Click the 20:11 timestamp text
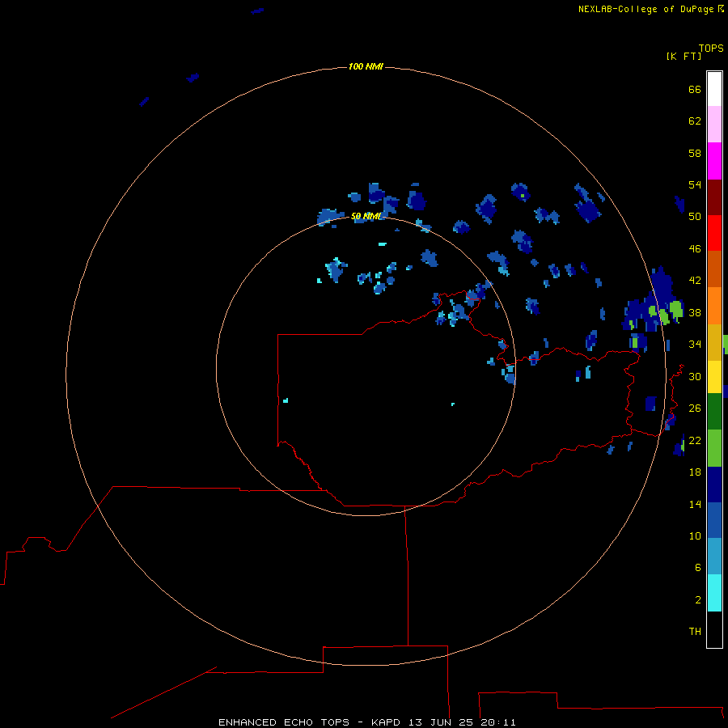Image resolution: width=728 pixels, height=728 pixels. click(x=498, y=722)
